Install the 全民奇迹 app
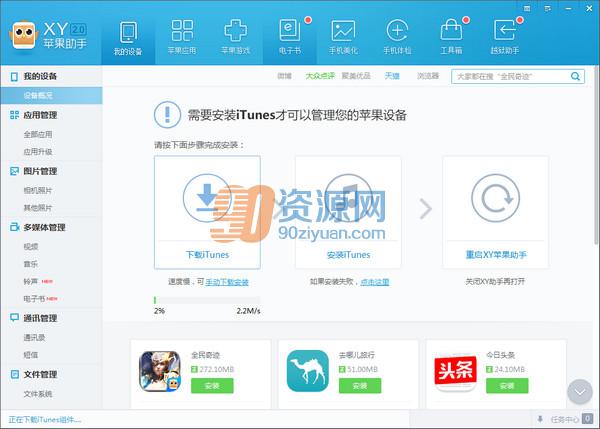 pos(212,386)
